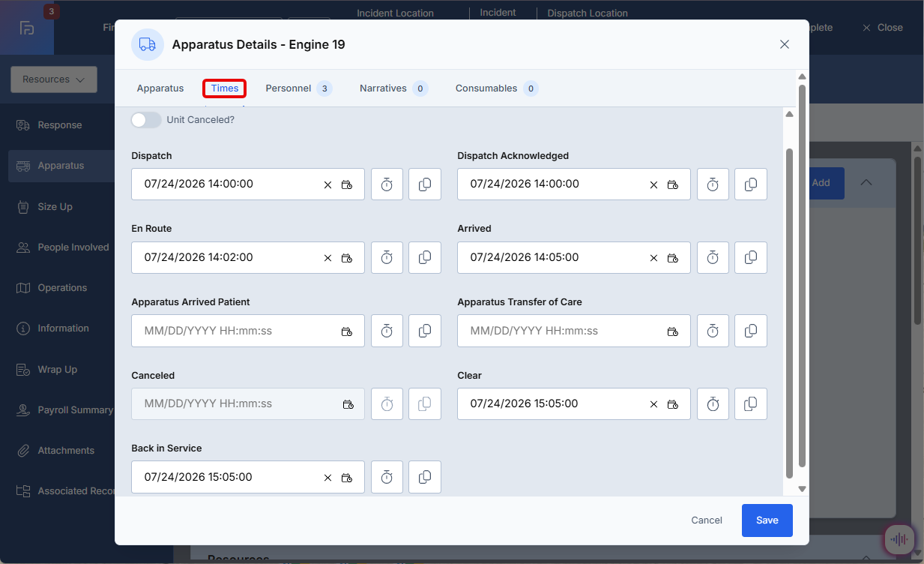The image size is (924, 564).
Task: Select the Times tab
Action: [x=225, y=88]
